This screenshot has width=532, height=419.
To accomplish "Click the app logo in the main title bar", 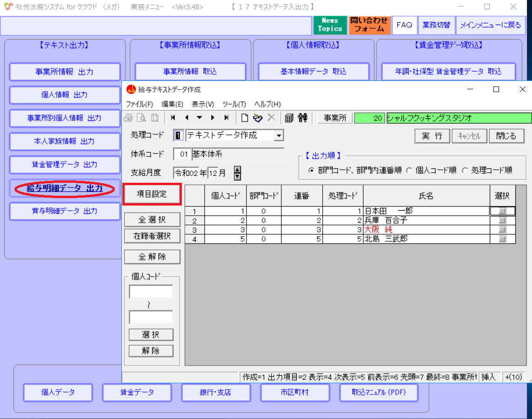I will (8, 7).
